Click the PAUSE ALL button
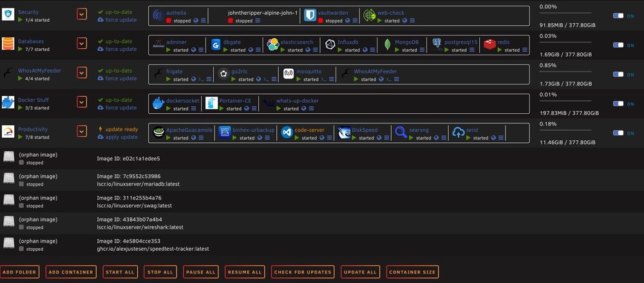The height and width of the screenshot is (283, 644). click(x=200, y=272)
